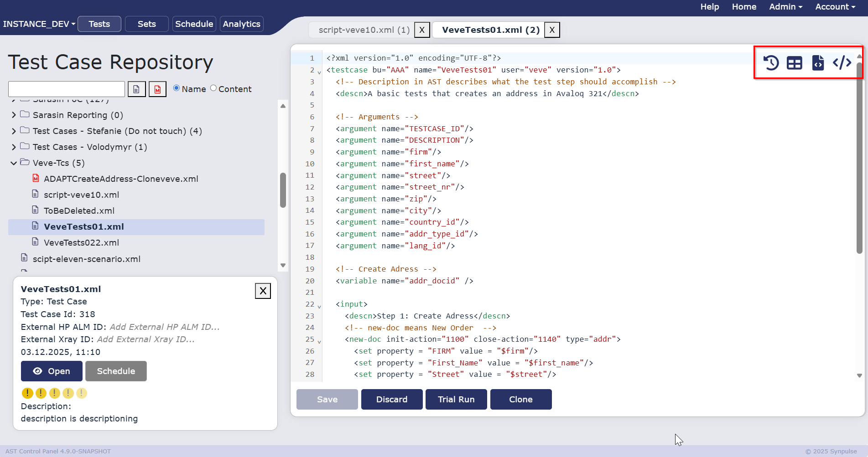Close the VeveTests01.xml details panel
The image size is (868, 457).
coord(263,291)
